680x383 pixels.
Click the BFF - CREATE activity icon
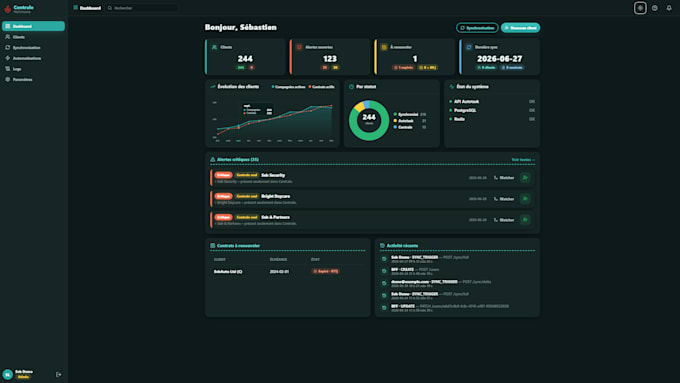(384, 271)
